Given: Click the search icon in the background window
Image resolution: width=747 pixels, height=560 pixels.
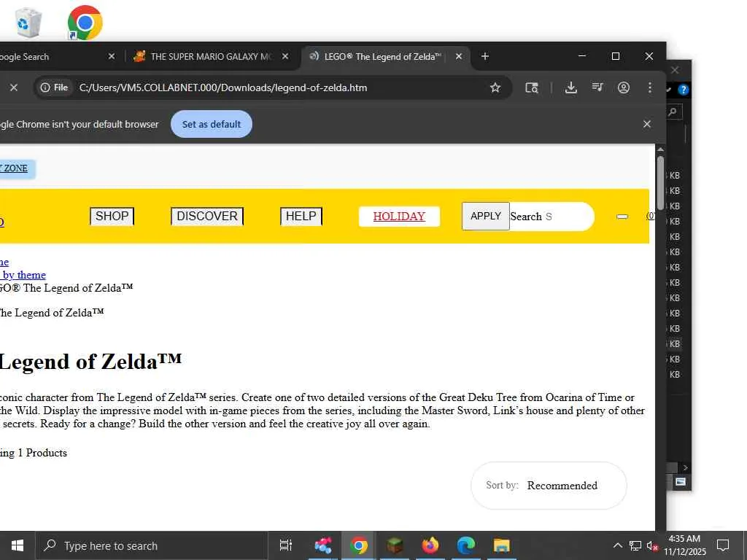Looking at the screenshot, I should (x=673, y=112).
